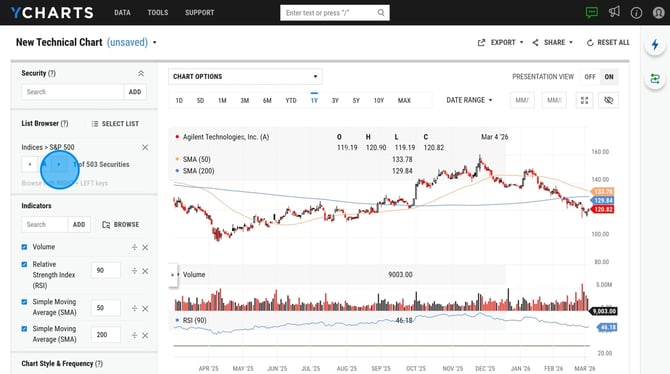Go to previous security in list

[x=29, y=164]
